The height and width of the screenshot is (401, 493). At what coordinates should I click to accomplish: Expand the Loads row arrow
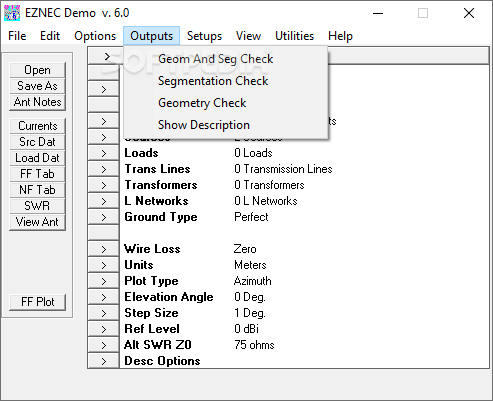pyautogui.click(x=103, y=153)
